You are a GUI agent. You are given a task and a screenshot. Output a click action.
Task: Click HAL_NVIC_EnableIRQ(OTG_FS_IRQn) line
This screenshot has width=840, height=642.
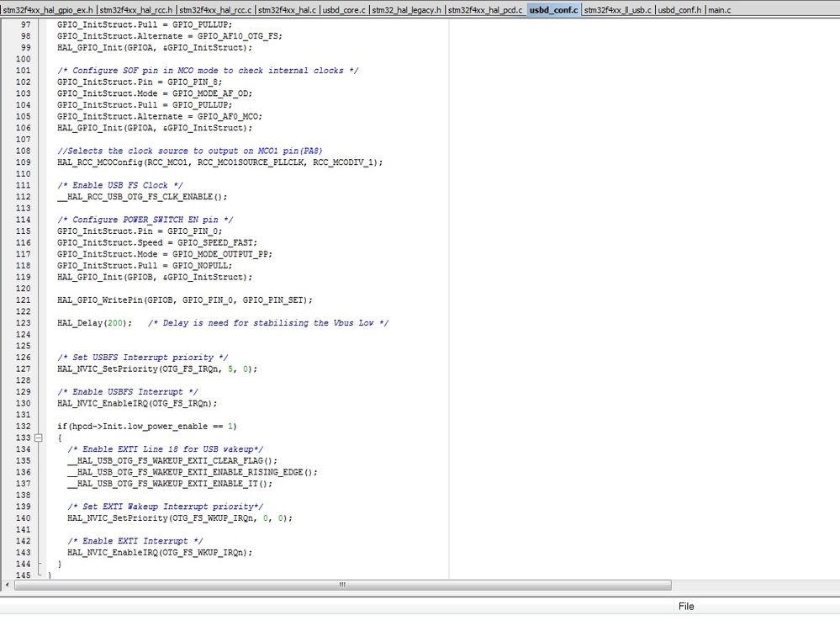137,403
